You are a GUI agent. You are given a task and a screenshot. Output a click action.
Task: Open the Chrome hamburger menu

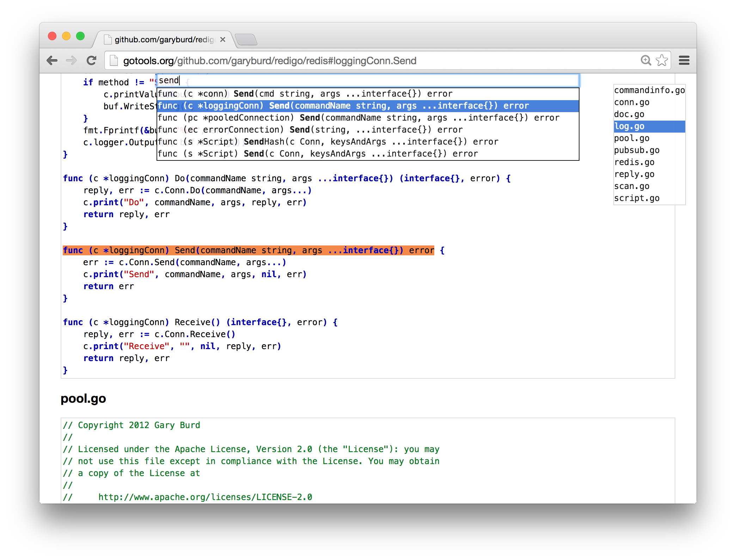684,61
